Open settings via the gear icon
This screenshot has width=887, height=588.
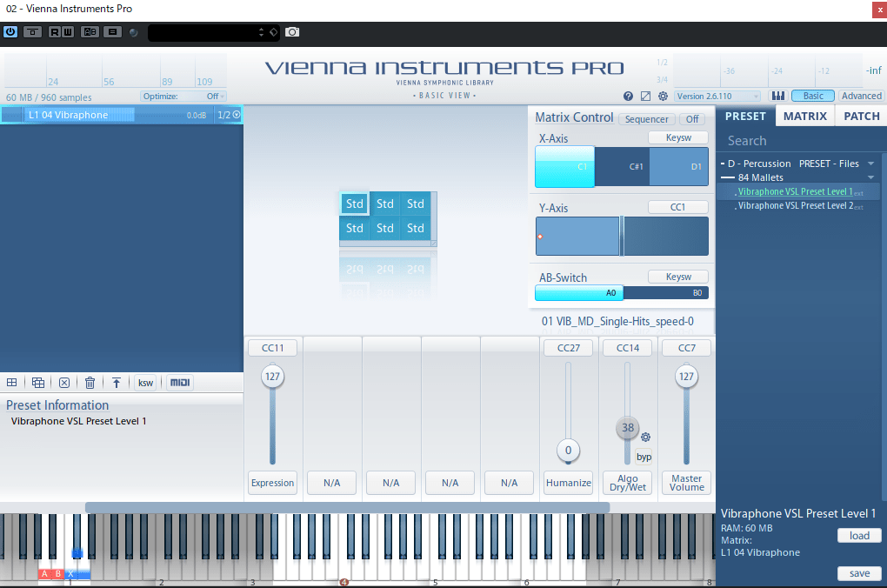(x=663, y=97)
